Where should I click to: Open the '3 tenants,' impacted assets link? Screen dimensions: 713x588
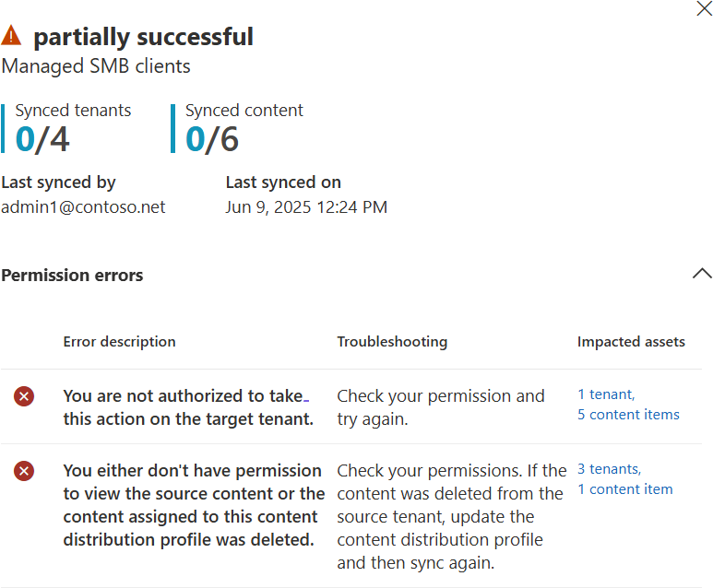pos(609,468)
